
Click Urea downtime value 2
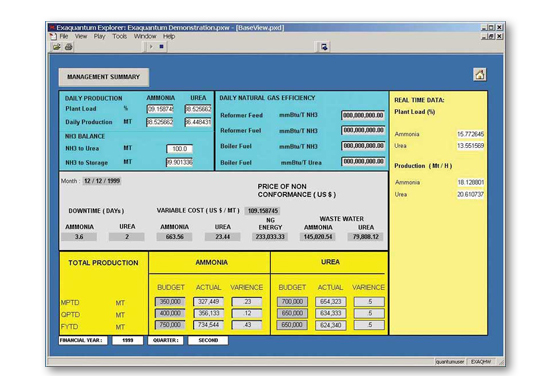click(x=127, y=237)
